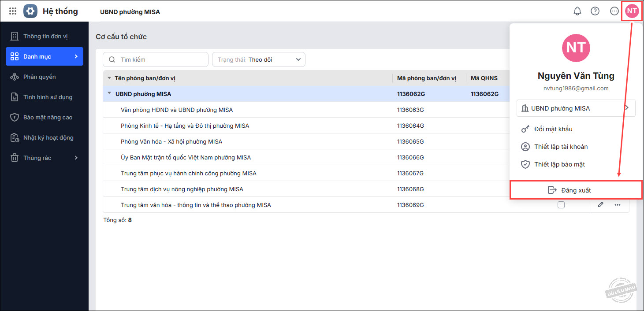Open the help question mark icon

tap(595, 11)
